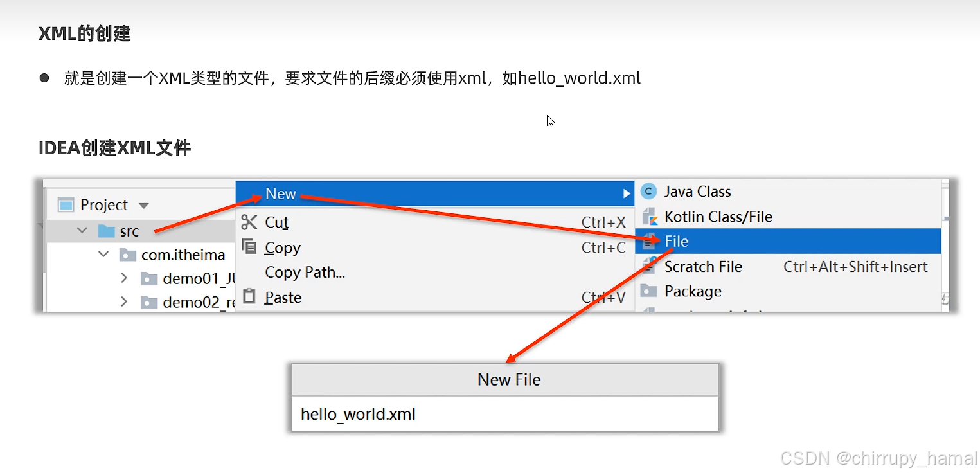980x475 pixels.
Task: Click the demo02 package folder icon
Action: click(149, 302)
